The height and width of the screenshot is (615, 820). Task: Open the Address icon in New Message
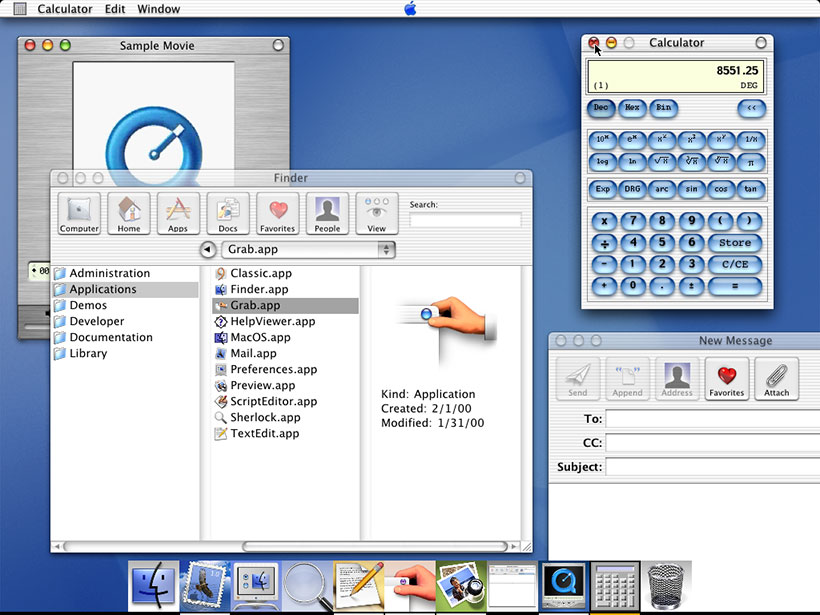click(677, 378)
